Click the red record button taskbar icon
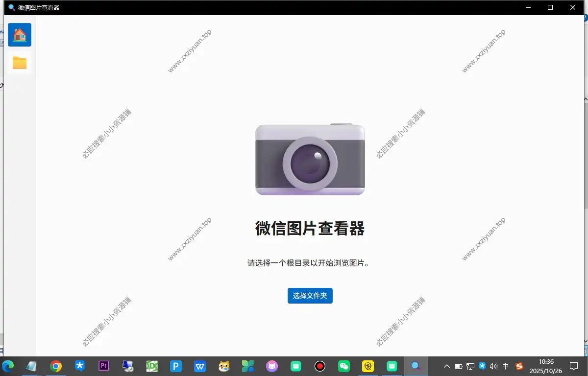 320,366
